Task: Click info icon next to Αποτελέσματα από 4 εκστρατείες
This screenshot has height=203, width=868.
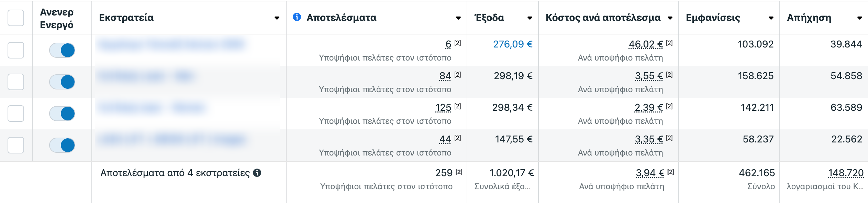Action: [257, 173]
